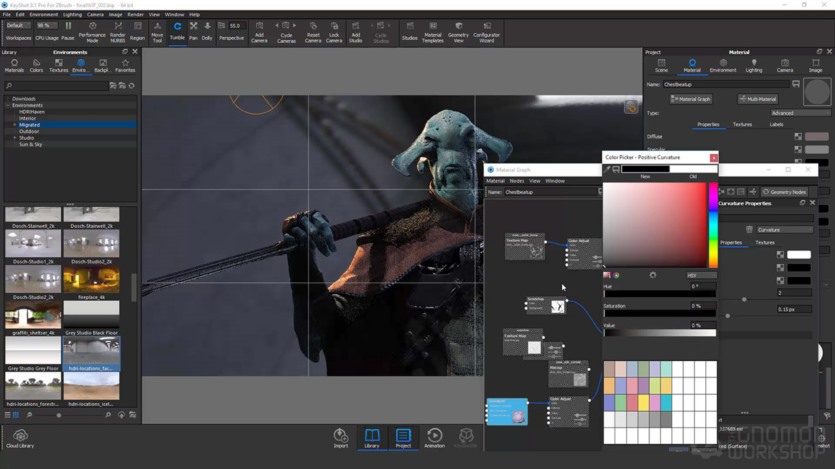Collapse the Environments tree root
This screenshot has width=835, height=469.
coord(7,105)
